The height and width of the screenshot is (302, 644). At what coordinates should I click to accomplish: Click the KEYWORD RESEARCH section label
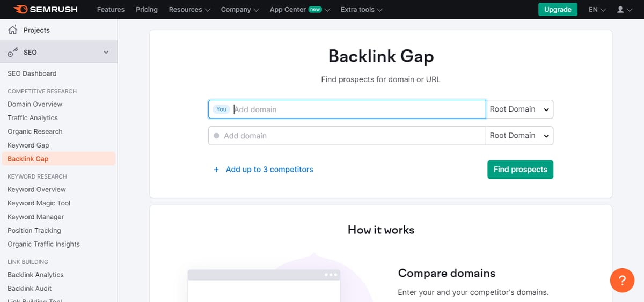[x=37, y=176]
